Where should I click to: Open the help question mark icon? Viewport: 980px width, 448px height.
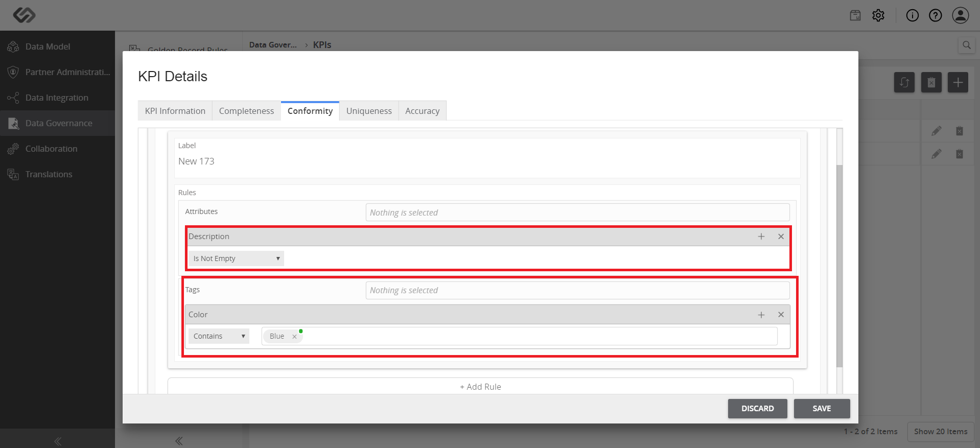(936, 15)
